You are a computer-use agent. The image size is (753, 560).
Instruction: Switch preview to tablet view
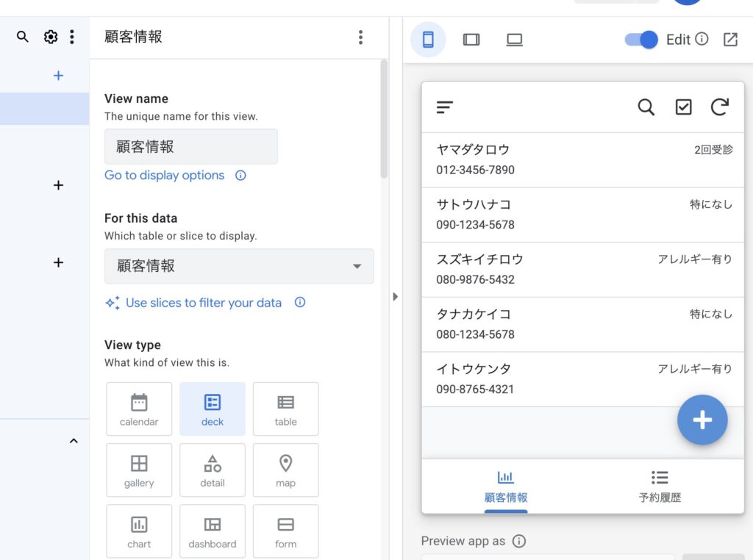click(471, 40)
